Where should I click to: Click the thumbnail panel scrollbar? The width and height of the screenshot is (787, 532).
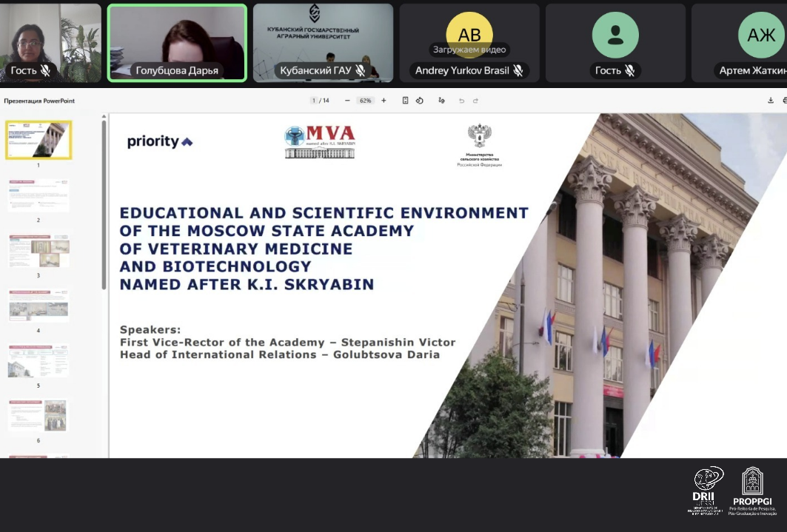[104, 204]
